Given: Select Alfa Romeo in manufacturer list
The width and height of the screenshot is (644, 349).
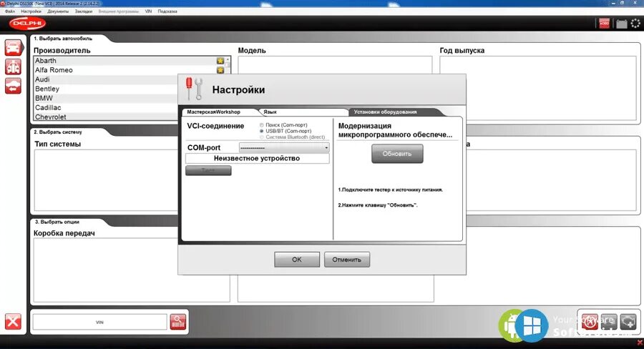Looking at the screenshot, I should (x=125, y=70).
